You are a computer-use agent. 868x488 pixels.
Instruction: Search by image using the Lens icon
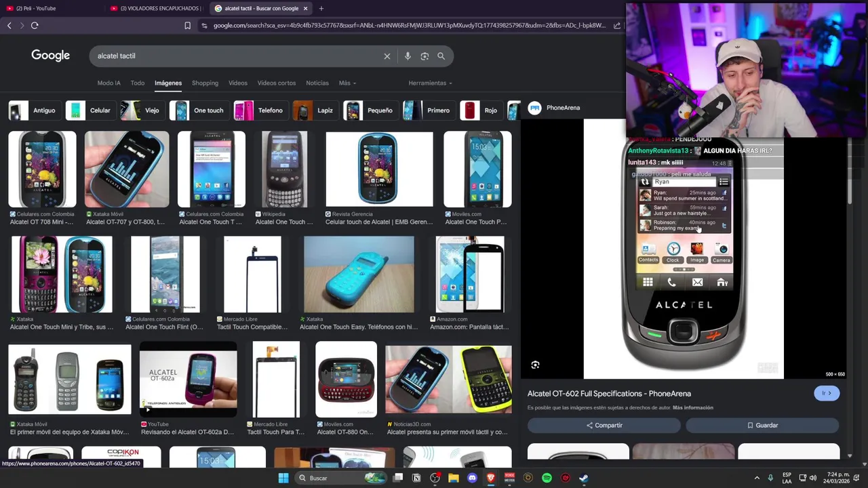[425, 56]
